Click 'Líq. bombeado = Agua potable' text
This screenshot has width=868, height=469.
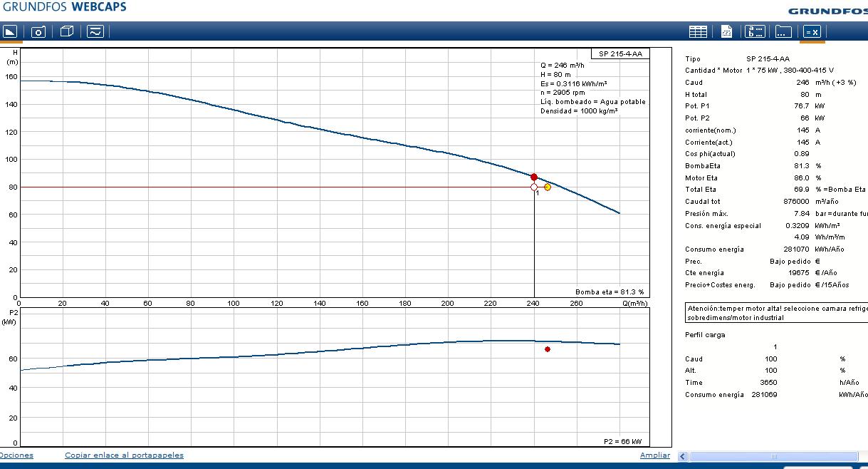(593, 102)
